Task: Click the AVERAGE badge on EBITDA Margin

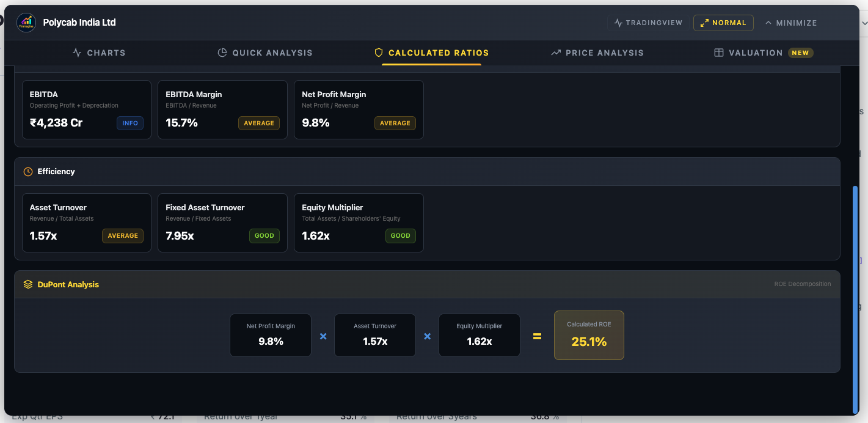Action: [259, 123]
